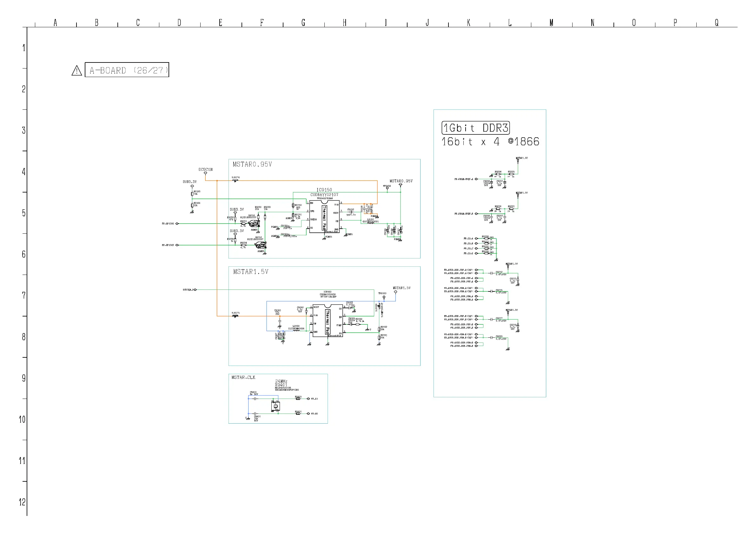Select the IC9160 regulator chip symbol
Screen dimensions: 756x534
327,321
